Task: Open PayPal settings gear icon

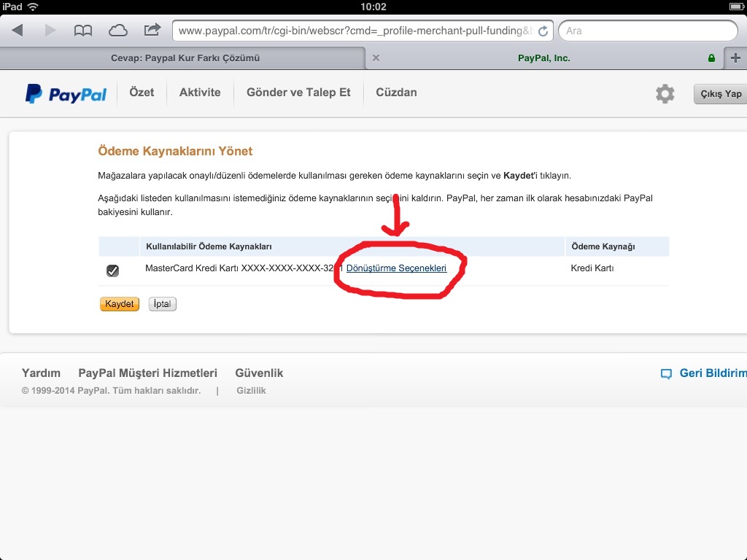Action: [665, 93]
